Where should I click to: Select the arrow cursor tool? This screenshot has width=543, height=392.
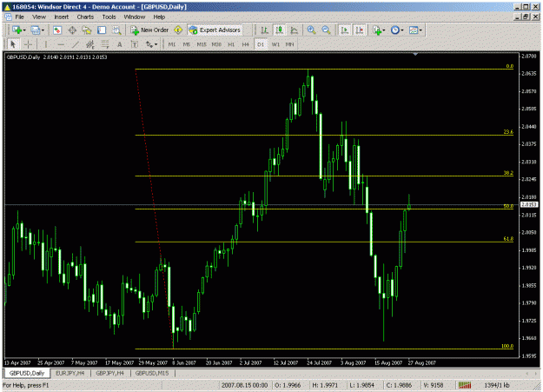coord(13,44)
